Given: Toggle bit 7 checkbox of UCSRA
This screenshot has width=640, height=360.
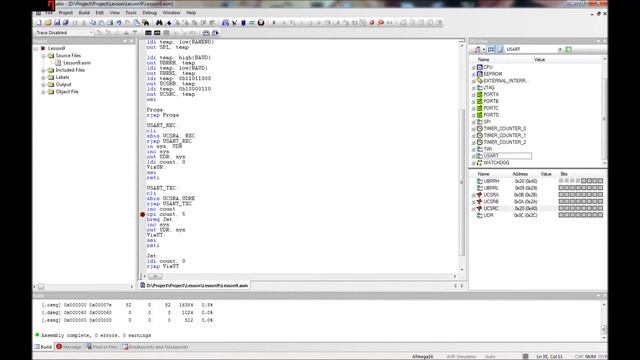Looking at the screenshot, I should pos(561,195).
